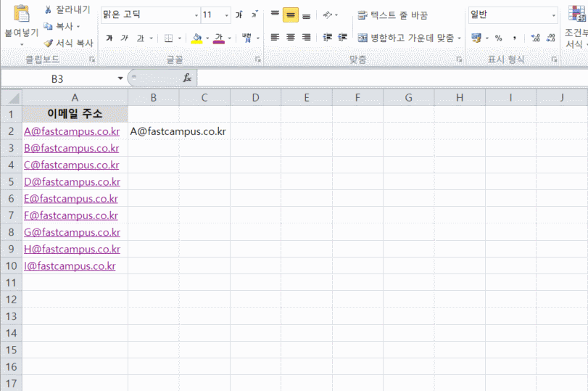Toggle the highlighted middle vertical alignment
588x391 pixels.
click(291, 15)
